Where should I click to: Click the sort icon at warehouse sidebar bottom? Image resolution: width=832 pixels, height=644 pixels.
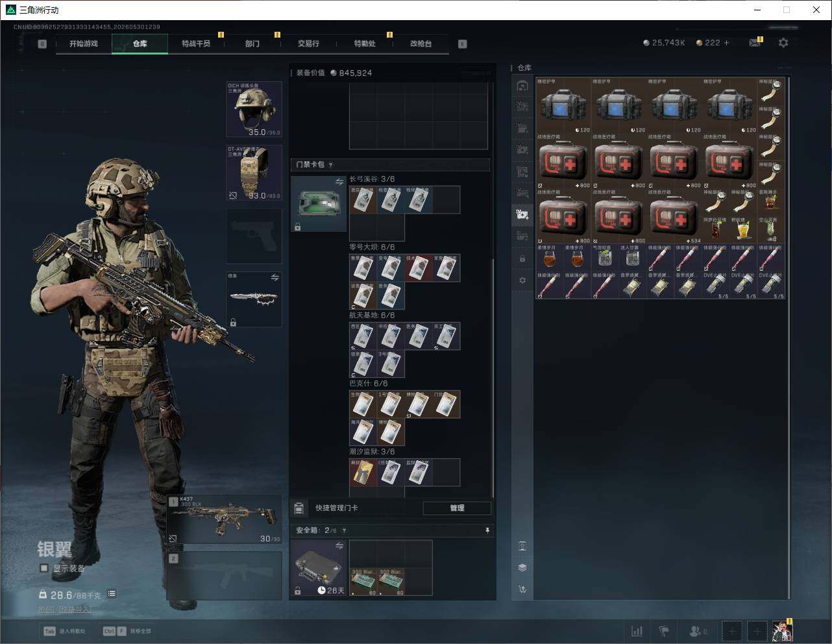(x=522, y=589)
